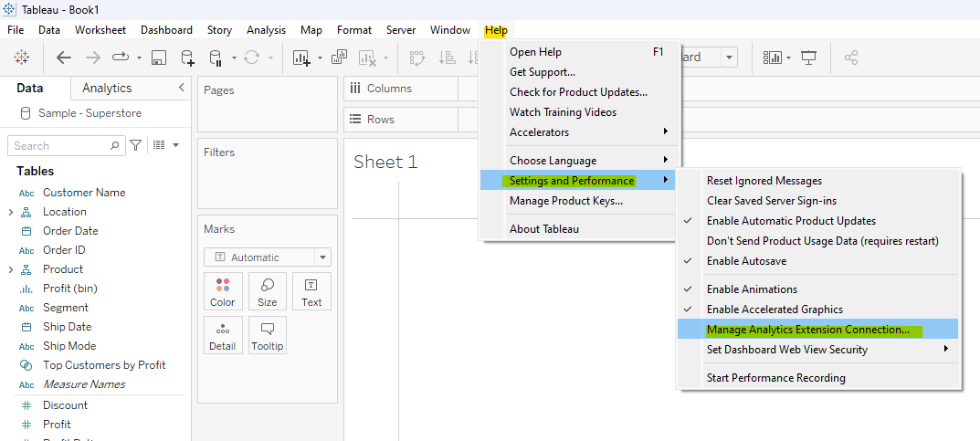
Task: Click the undo back arrow
Action: (64, 58)
